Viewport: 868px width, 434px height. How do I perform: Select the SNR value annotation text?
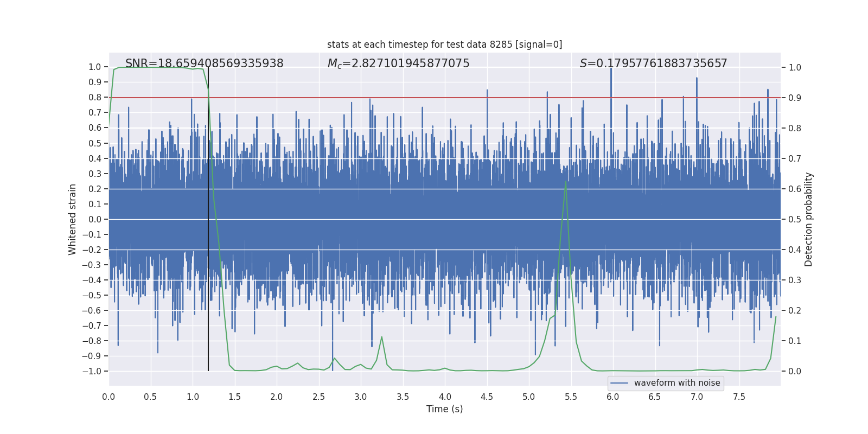point(204,63)
